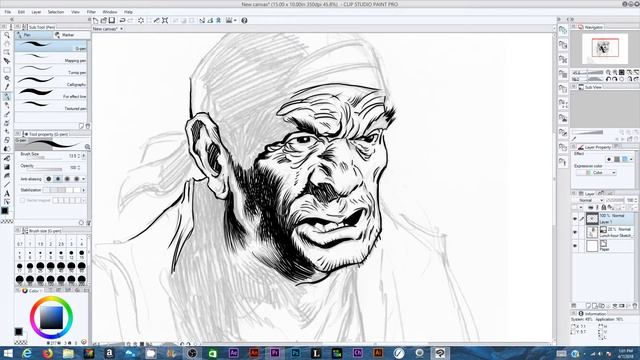Click the New file toolbar icon

pyautogui.click(x=96, y=20)
